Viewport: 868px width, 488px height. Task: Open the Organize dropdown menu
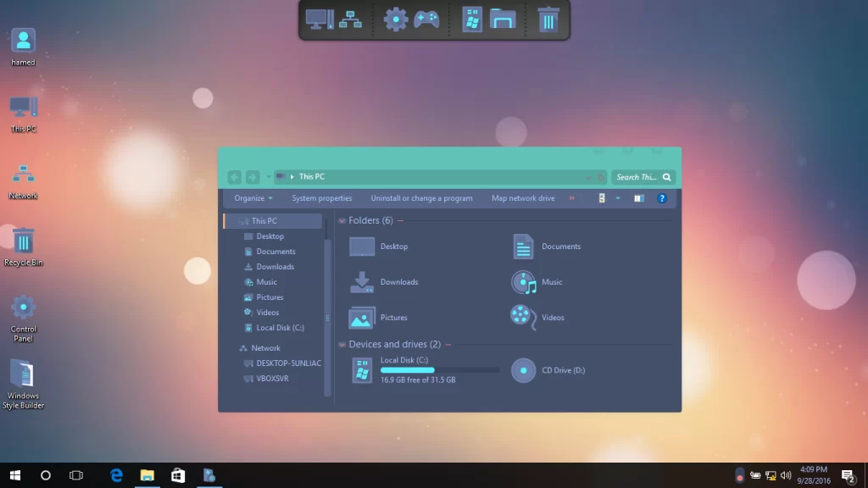tap(253, 198)
